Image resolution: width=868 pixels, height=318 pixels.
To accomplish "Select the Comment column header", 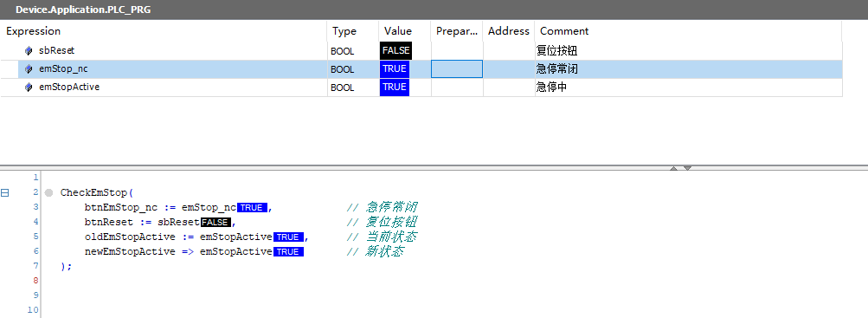I will pos(564,31).
